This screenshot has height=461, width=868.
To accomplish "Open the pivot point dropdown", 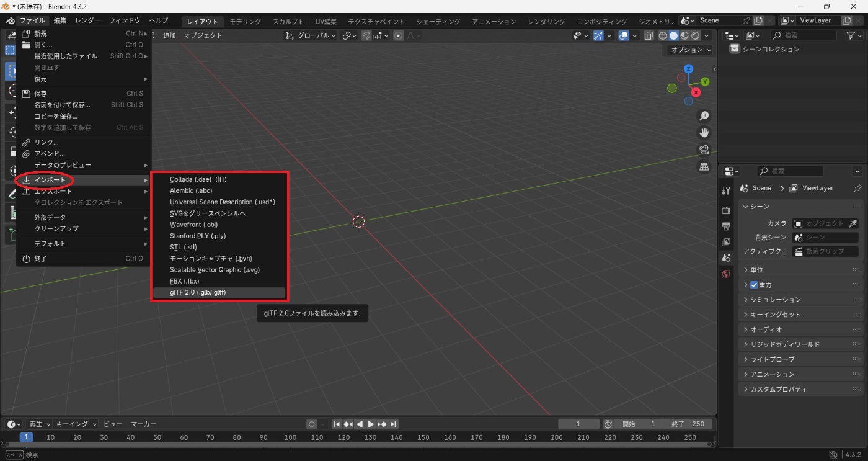I will (350, 36).
